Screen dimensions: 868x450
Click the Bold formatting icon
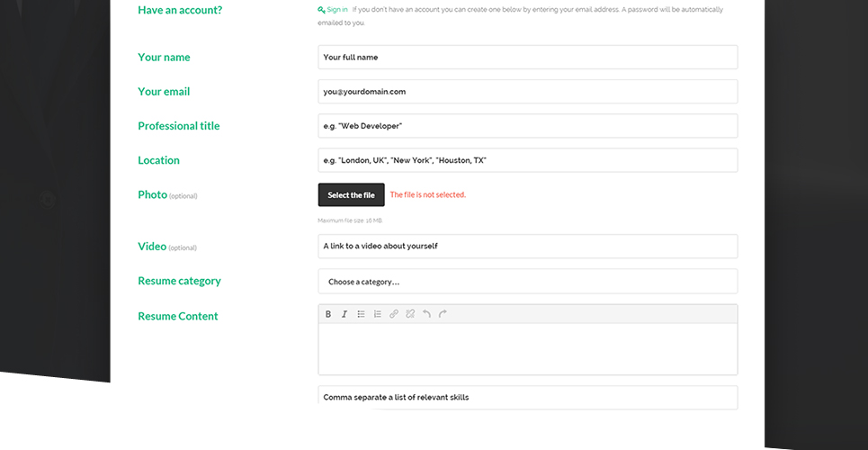tap(328, 314)
